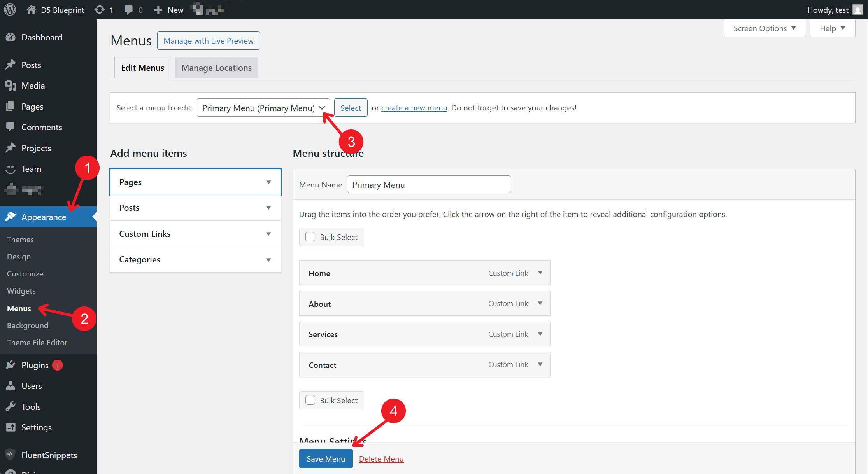Click the Save Menu button

tap(326, 458)
